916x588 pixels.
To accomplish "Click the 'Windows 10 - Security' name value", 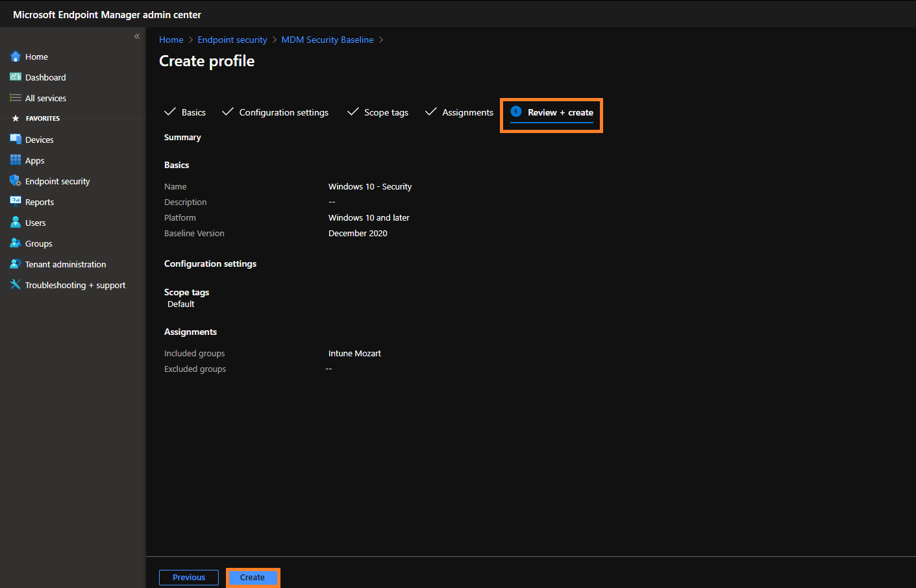I will pos(370,186).
